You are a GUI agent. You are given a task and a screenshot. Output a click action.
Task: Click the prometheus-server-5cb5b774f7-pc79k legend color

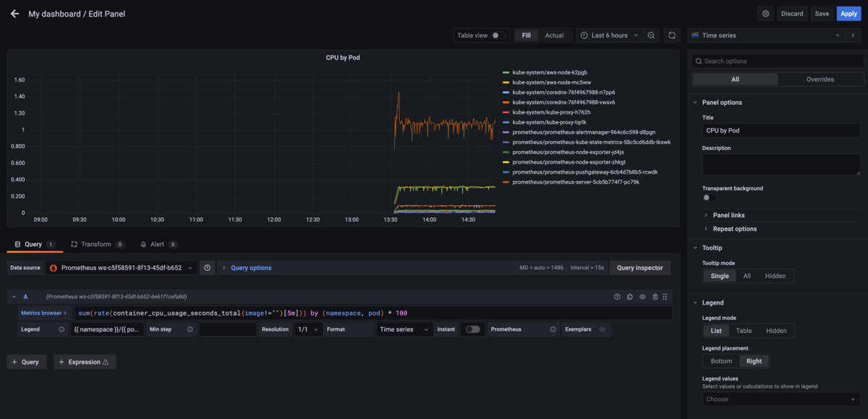pyautogui.click(x=506, y=182)
